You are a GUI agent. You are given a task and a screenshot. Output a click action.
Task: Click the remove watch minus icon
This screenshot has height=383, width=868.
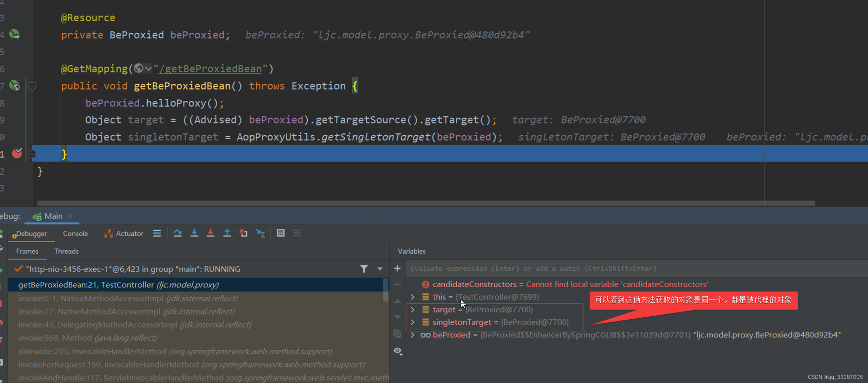pyautogui.click(x=397, y=285)
